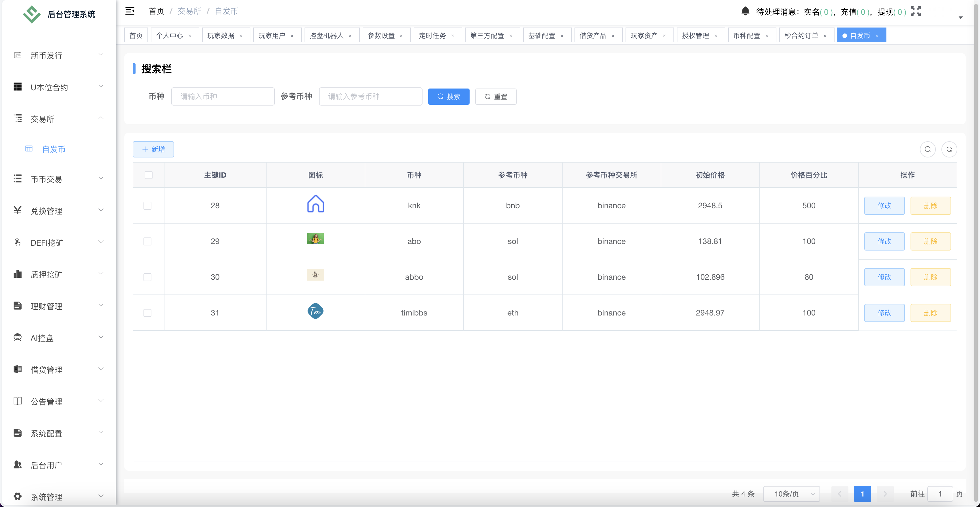Enter fullscreen using the expand icon
The width and height of the screenshot is (980, 507).
pyautogui.click(x=916, y=11)
